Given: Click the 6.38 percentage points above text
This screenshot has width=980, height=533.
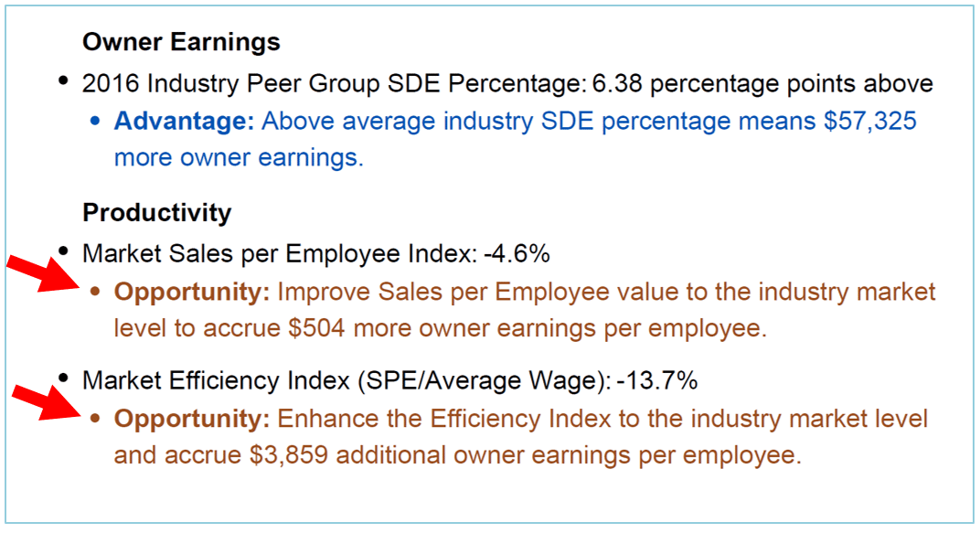Looking at the screenshot, I should 762,84.
